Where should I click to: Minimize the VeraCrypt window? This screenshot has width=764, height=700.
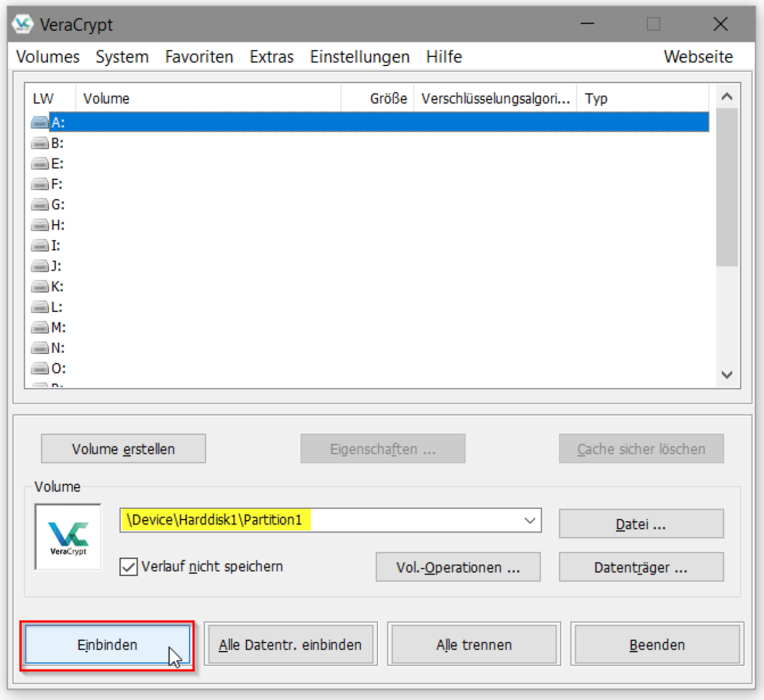(x=587, y=24)
